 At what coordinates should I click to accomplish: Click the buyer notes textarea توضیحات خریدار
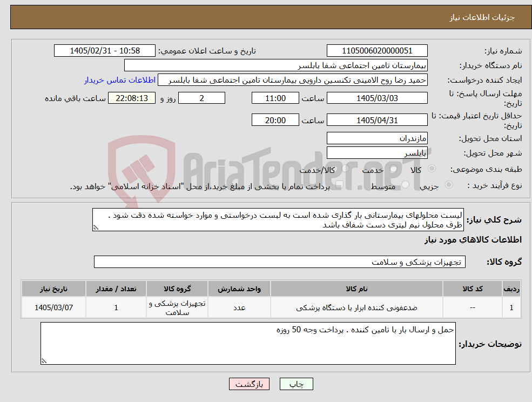click(248, 344)
